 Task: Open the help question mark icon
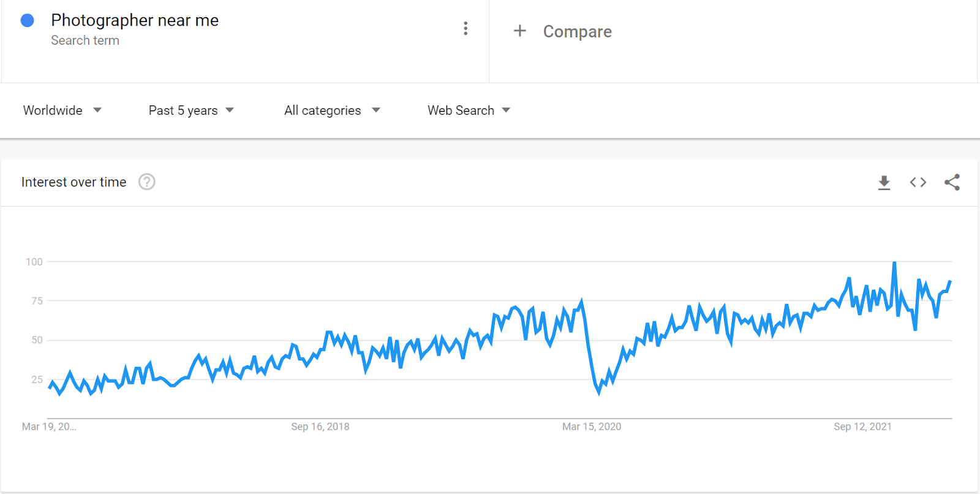click(146, 182)
